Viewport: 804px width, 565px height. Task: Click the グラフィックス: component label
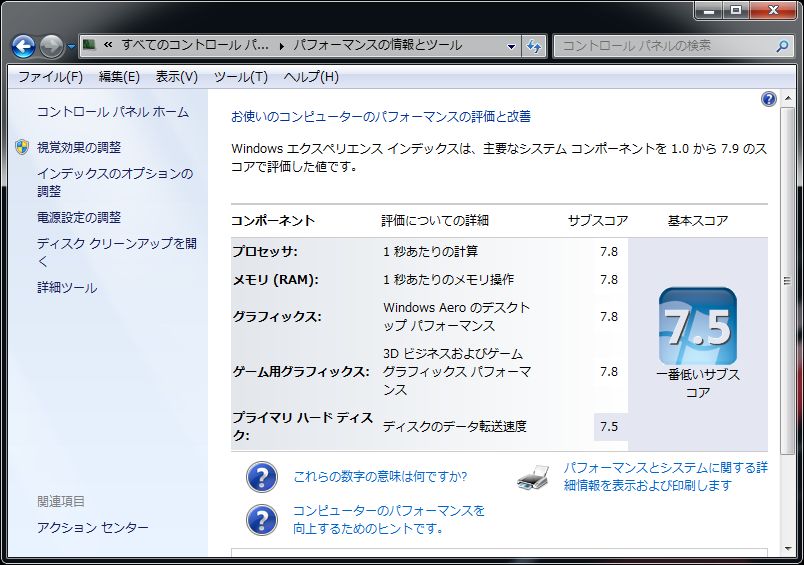(277, 317)
